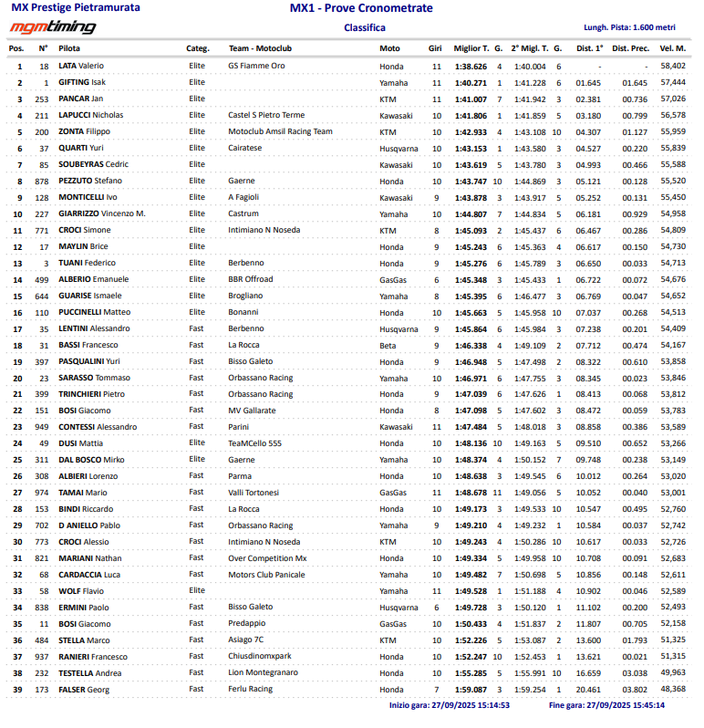The image size is (704, 728).
Task: Click the 'Dist. Prec.' column header
Action: tap(631, 48)
